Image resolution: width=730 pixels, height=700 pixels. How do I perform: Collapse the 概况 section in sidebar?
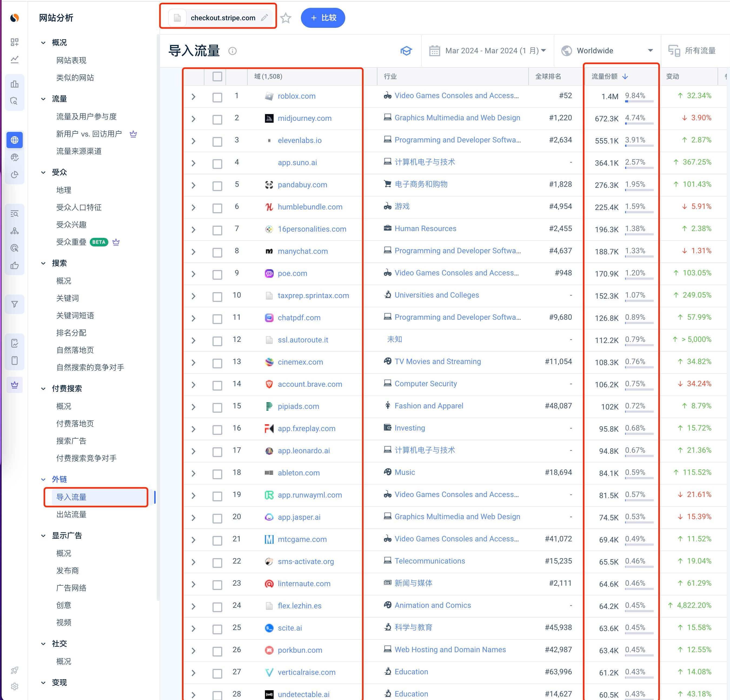pyautogui.click(x=43, y=42)
